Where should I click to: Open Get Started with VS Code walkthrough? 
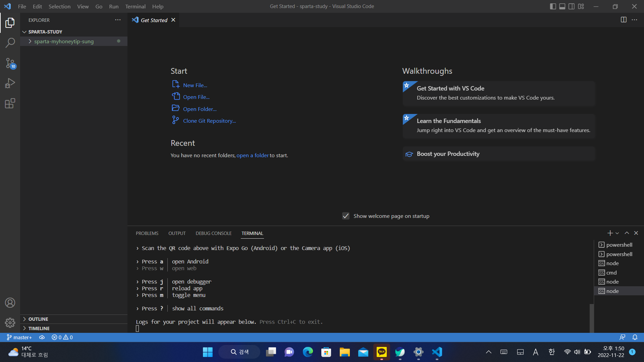click(x=499, y=93)
